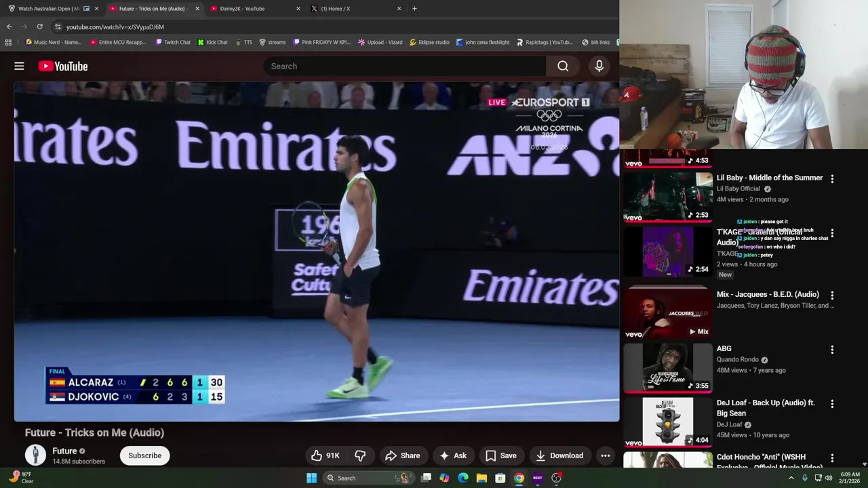Open streams bookmark
This screenshot has height=488, width=868.
tap(273, 42)
